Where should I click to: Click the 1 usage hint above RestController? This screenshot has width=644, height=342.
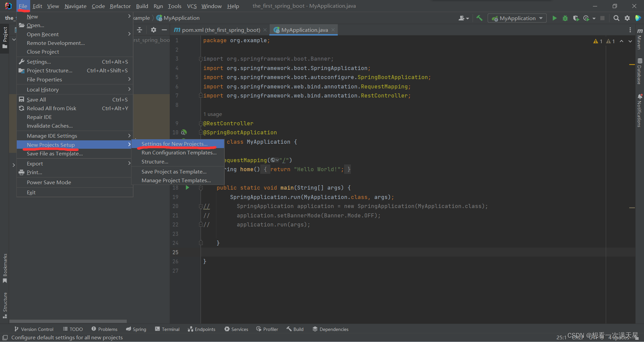[x=213, y=114]
